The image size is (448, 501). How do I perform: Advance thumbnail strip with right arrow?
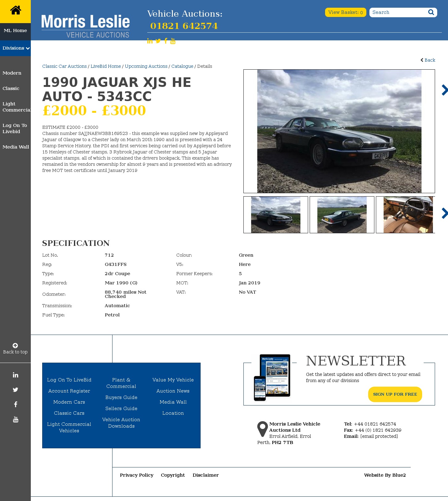tap(444, 213)
